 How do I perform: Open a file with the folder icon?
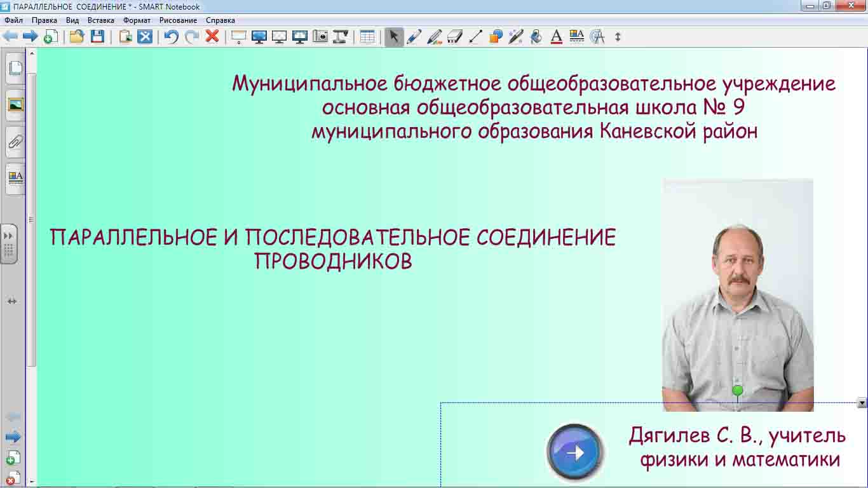[77, 36]
